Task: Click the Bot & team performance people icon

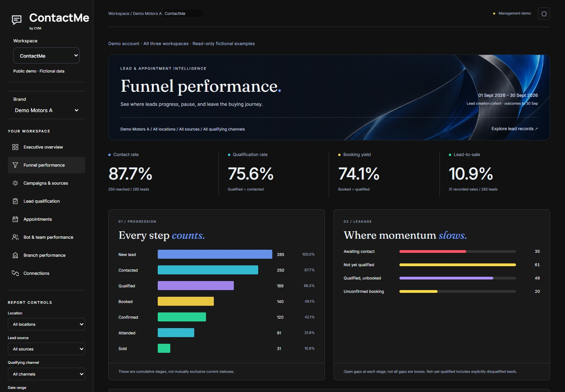Action: coord(15,237)
